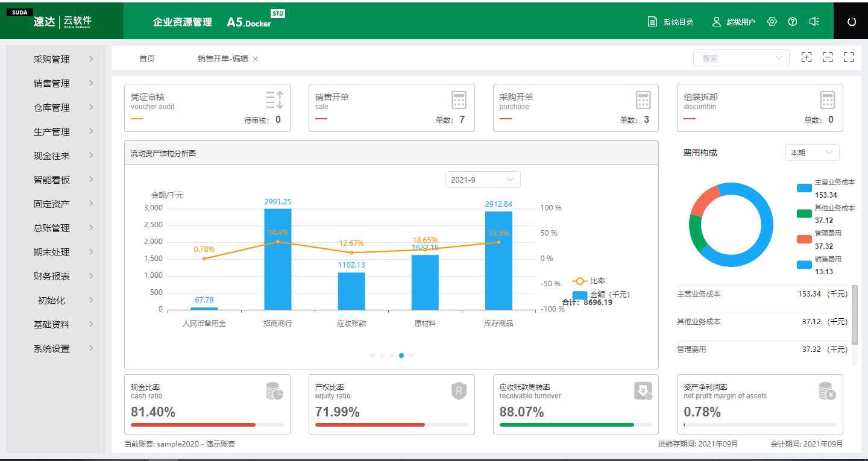Click the 系统目录 link
Image resolution: width=868 pixels, height=461 pixels.
point(678,22)
